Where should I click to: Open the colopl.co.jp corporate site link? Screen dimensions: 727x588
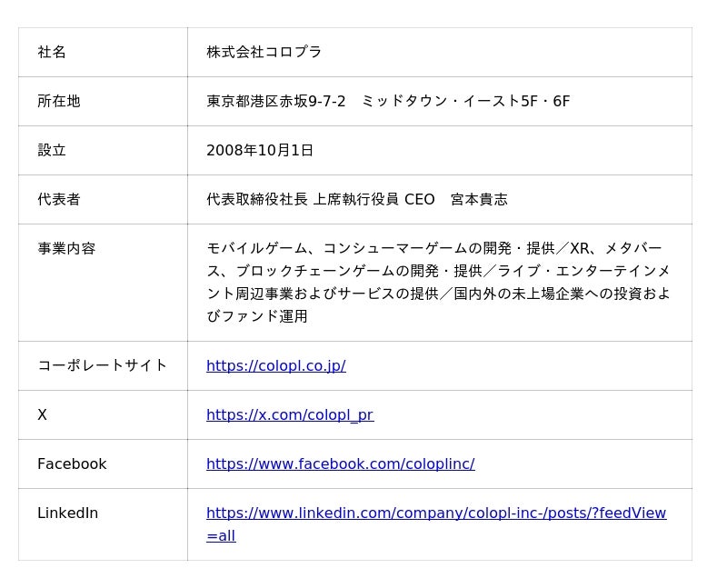point(275,365)
